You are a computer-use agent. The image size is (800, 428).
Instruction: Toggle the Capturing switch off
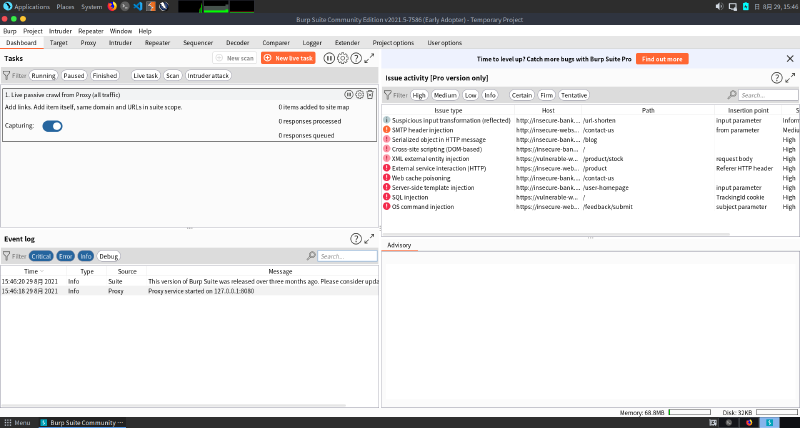click(53, 126)
